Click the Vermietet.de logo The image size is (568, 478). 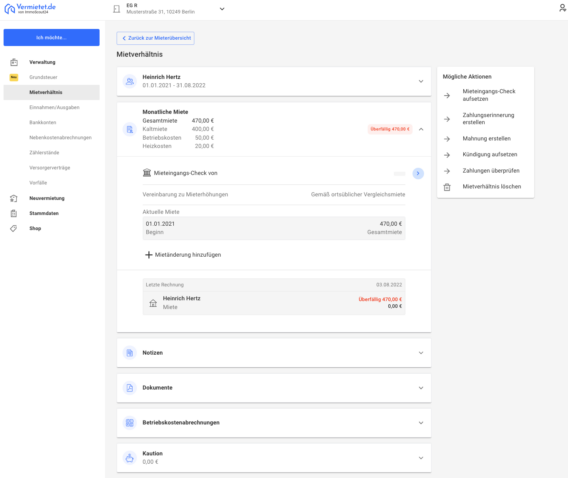[30, 8]
